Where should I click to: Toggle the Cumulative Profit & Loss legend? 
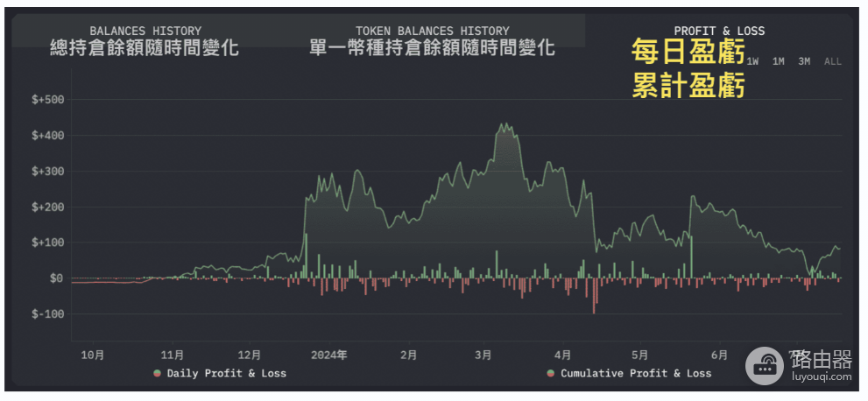630,373
